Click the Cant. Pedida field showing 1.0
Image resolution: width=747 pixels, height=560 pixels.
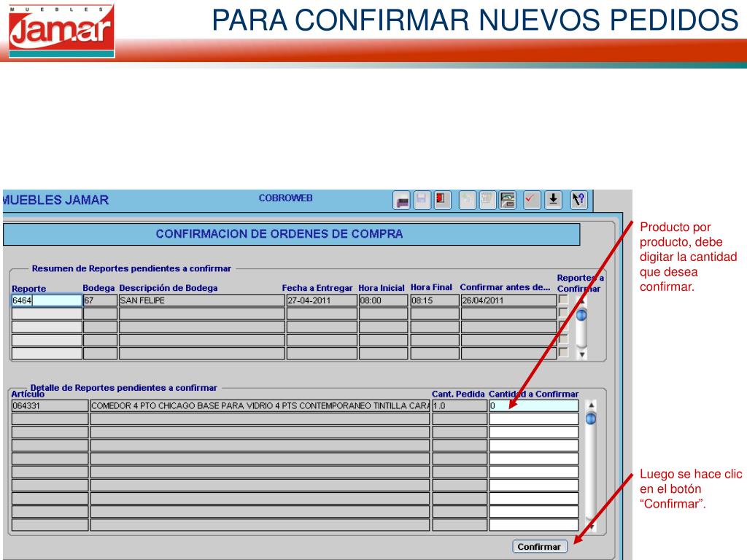(460, 405)
